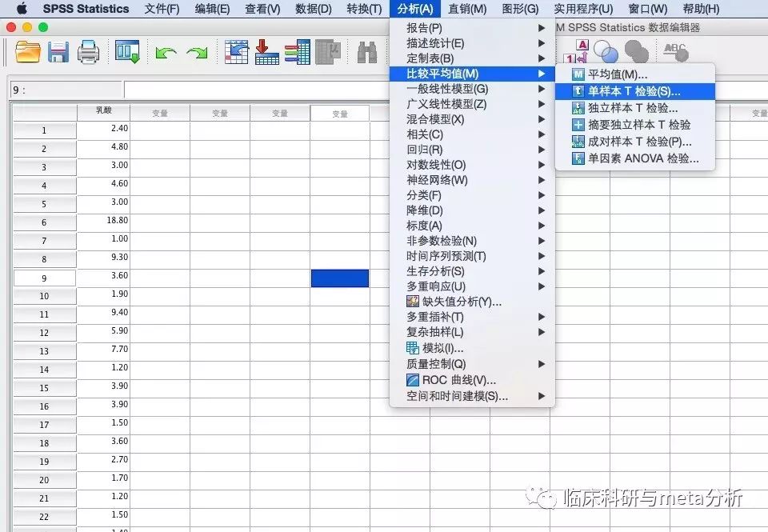Open the 帮助(H) menu
This screenshot has height=532, width=768.
(701, 9)
